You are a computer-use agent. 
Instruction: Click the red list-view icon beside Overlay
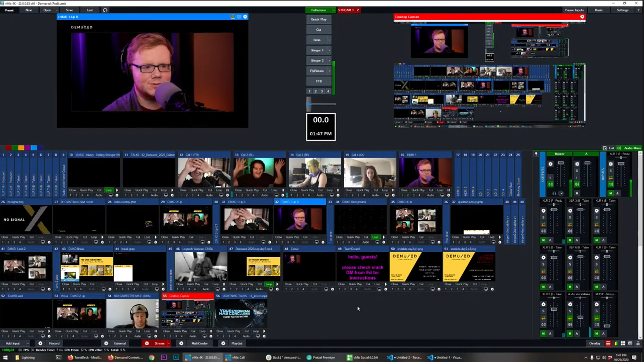608,343
